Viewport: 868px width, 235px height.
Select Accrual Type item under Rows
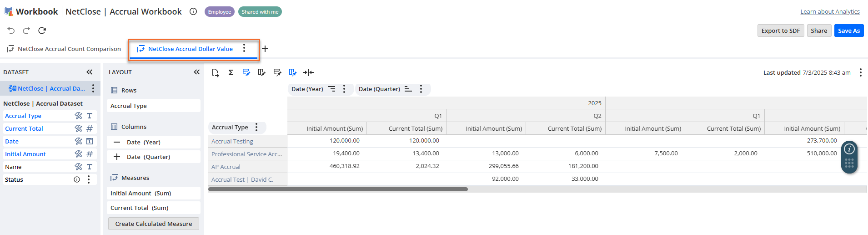154,106
